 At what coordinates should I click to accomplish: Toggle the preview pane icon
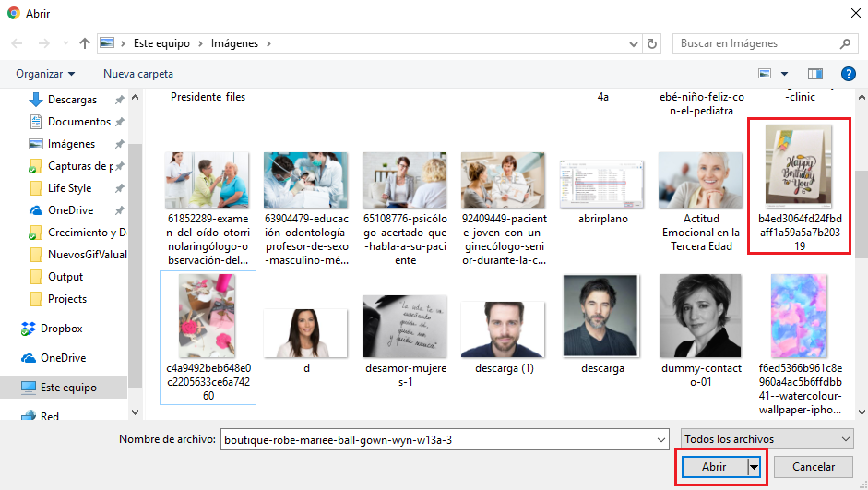[x=814, y=74]
